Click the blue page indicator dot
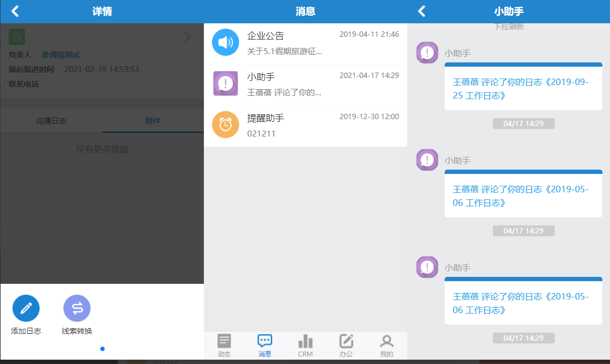 point(102,349)
